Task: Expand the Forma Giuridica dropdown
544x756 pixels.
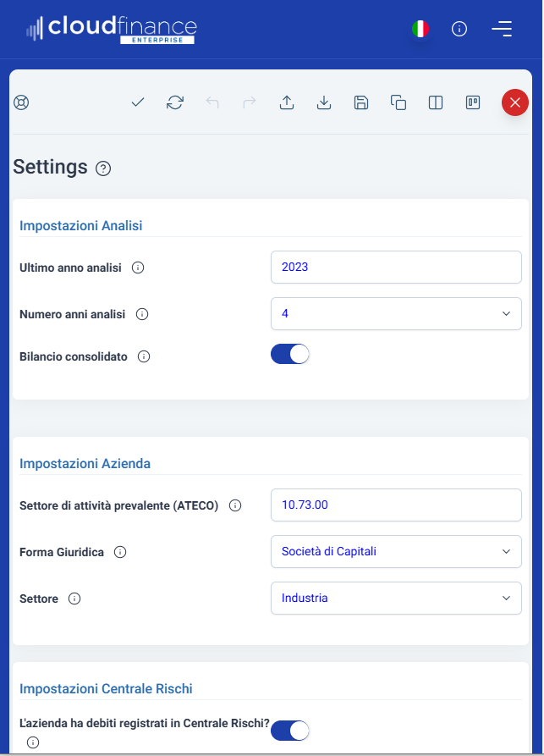Action: [x=396, y=552]
